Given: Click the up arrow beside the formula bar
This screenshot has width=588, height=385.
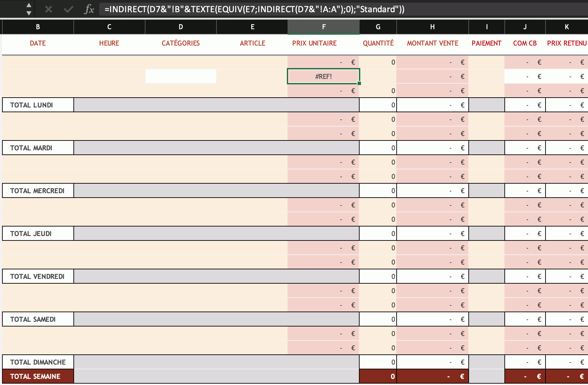Looking at the screenshot, I should pyautogui.click(x=29, y=5).
